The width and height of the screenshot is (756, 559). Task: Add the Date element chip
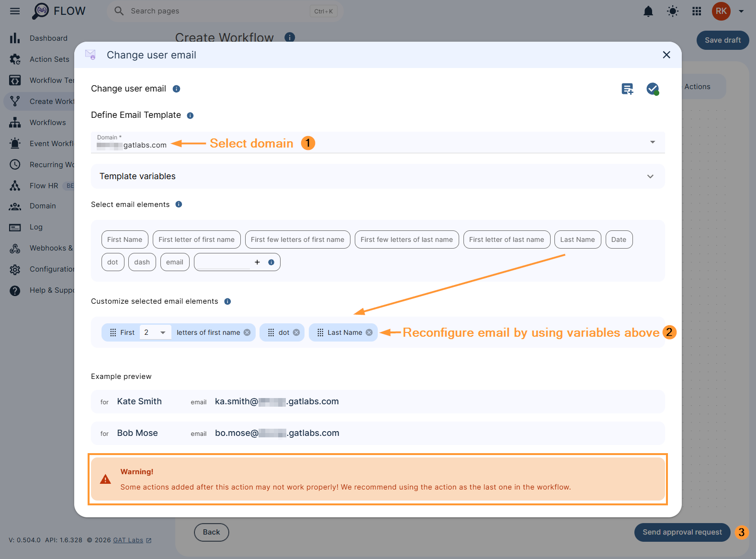click(619, 240)
